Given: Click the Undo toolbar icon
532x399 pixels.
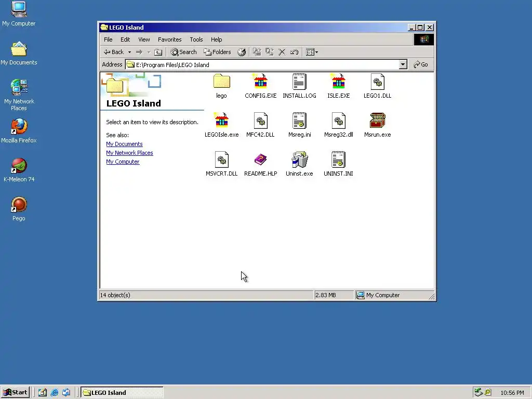Looking at the screenshot, I should point(295,52).
